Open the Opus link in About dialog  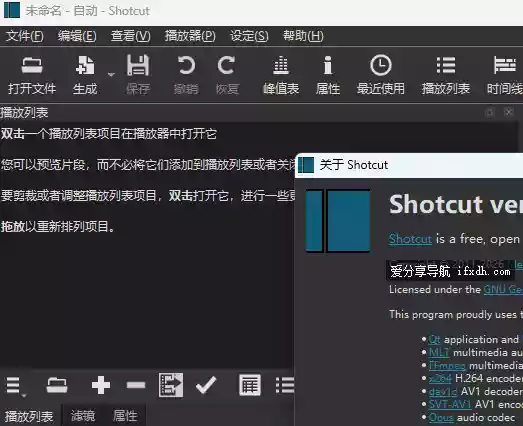pyautogui.click(x=441, y=417)
